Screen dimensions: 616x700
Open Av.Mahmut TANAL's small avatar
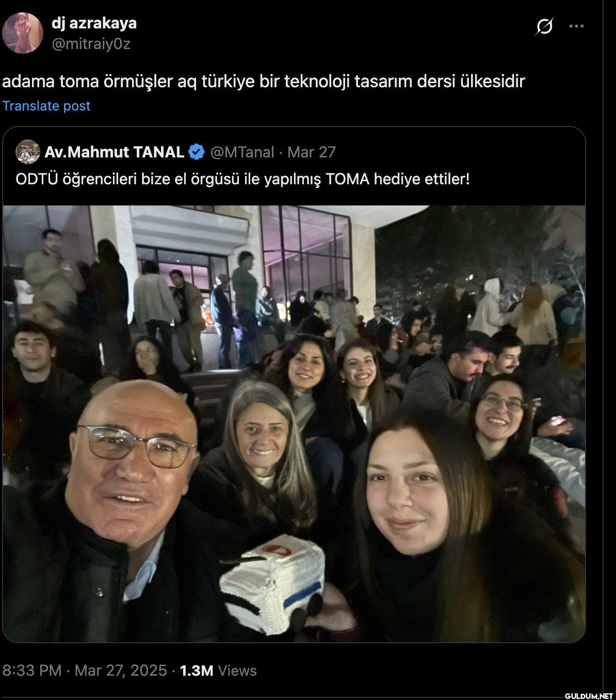[28, 152]
